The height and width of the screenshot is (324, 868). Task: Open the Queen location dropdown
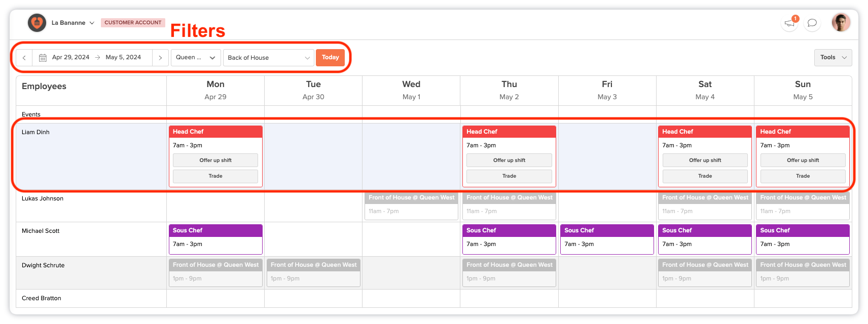[195, 58]
